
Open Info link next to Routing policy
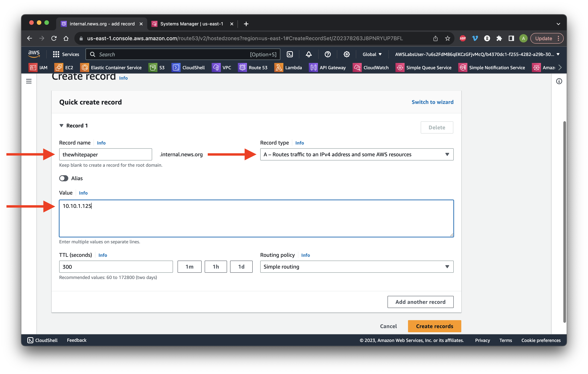tap(305, 255)
